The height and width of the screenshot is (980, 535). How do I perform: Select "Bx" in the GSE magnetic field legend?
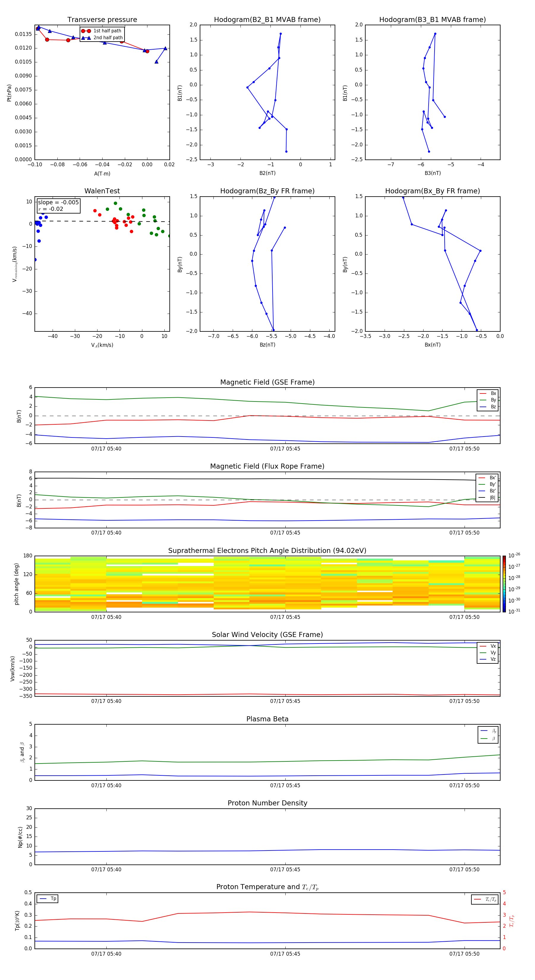click(x=488, y=393)
